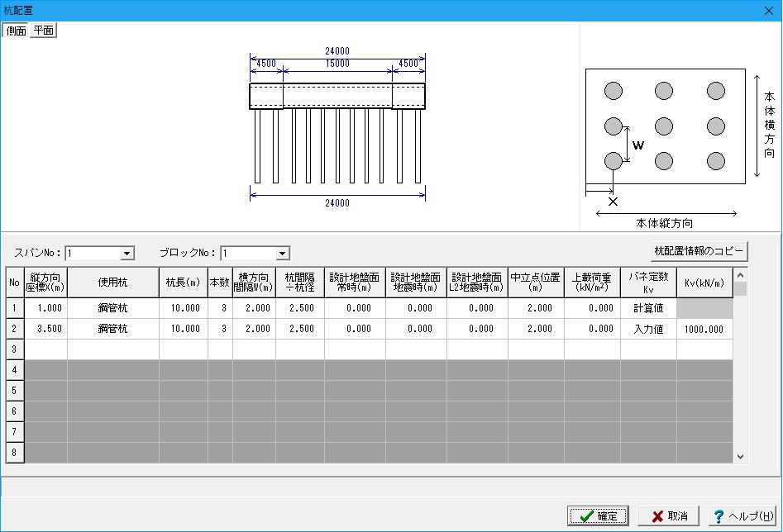Click row header number 8
This screenshot has height=532, width=783.
point(15,453)
